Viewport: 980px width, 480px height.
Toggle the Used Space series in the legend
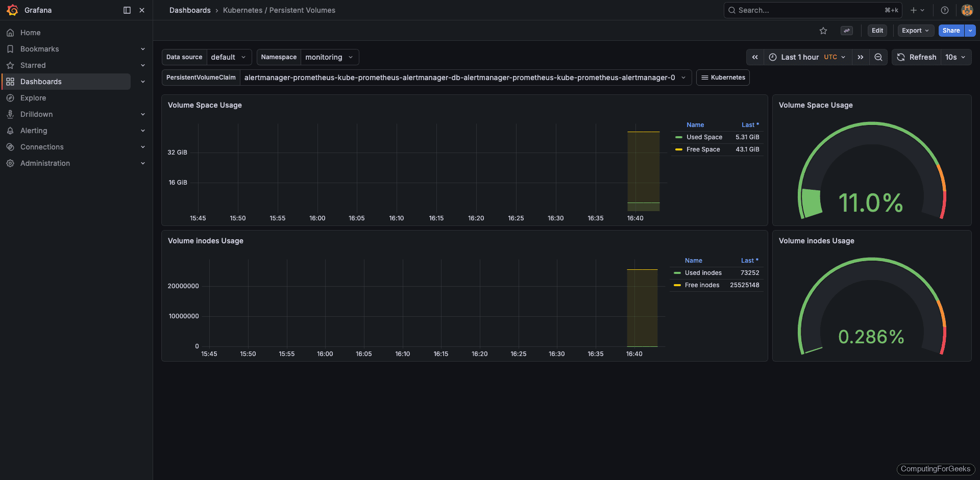click(x=704, y=137)
